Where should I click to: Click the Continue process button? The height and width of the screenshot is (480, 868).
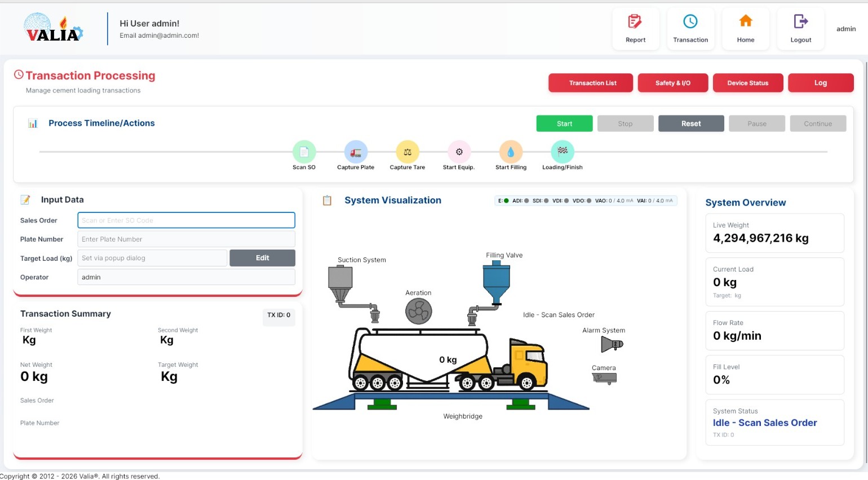[x=818, y=123]
